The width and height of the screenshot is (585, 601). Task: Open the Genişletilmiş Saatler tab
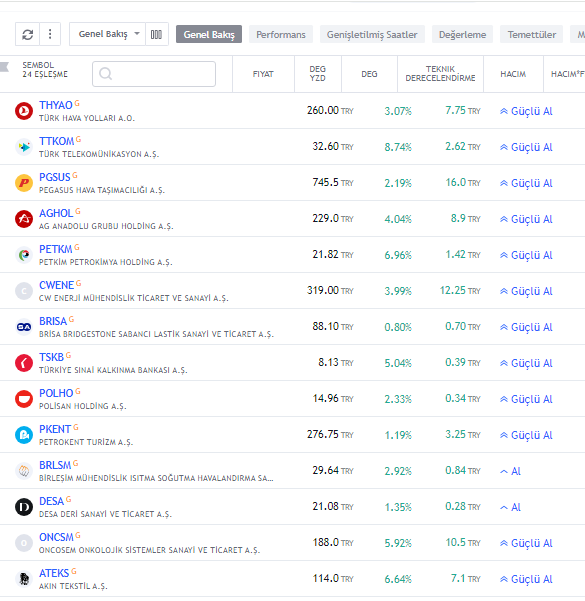tap(372, 34)
